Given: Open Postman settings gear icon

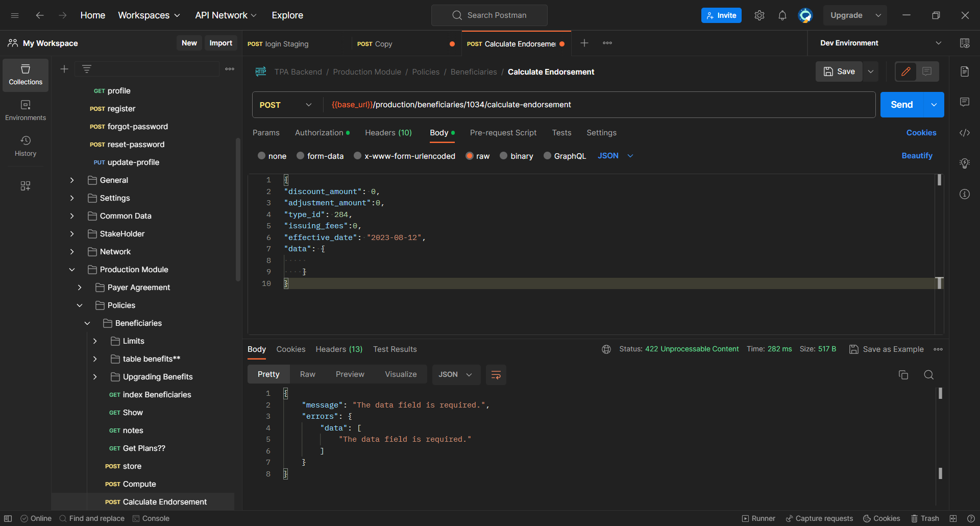Looking at the screenshot, I should point(759,15).
